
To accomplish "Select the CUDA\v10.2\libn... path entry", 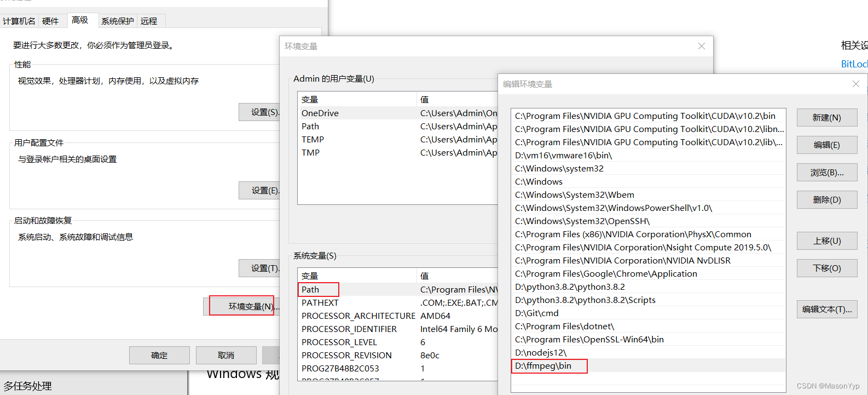I will tap(649, 129).
